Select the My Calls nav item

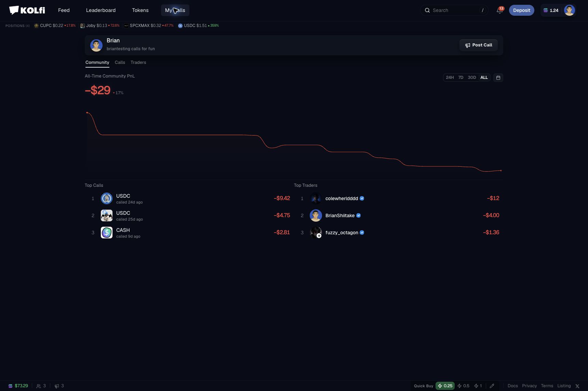pos(175,10)
